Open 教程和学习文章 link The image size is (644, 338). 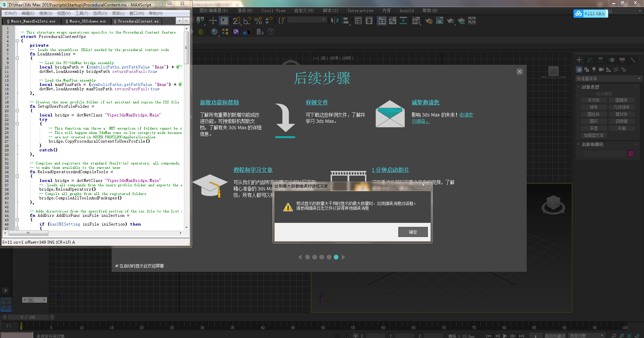tap(253, 170)
